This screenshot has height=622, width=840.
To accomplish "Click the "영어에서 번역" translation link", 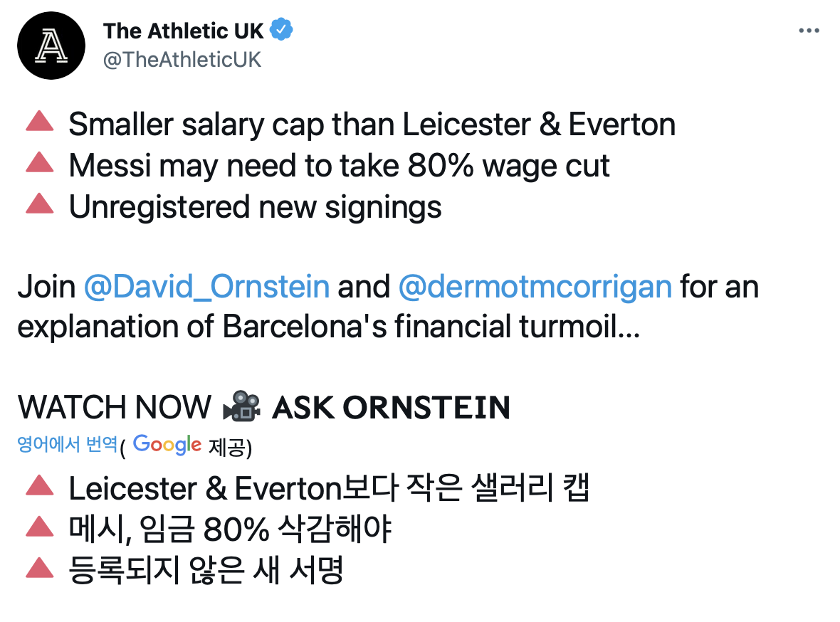I will click(x=67, y=445).
